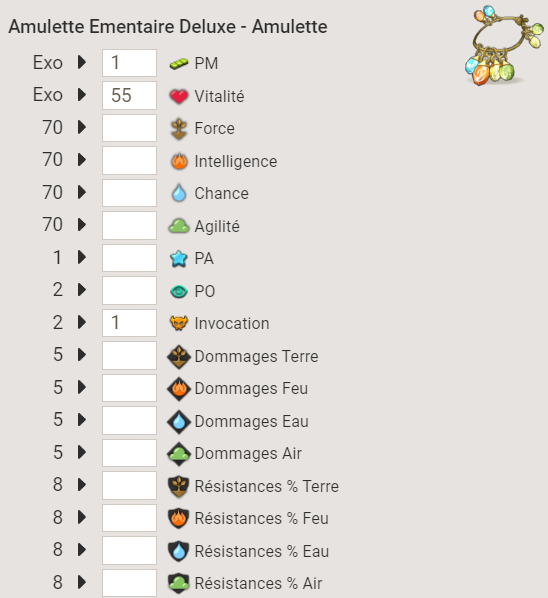Click the Intelligence flame icon
The width and height of the screenshot is (548, 598).
(x=178, y=161)
